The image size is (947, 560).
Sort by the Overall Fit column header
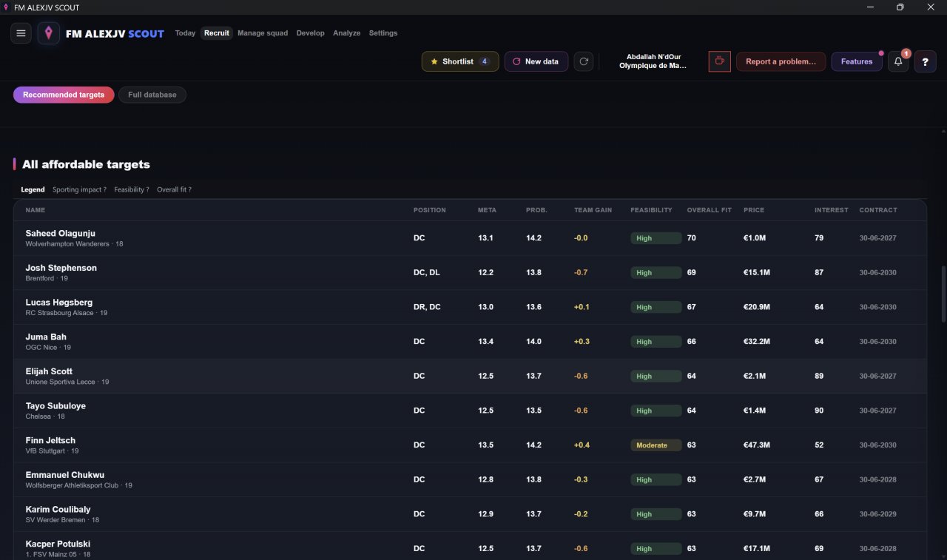tap(710, 210)
